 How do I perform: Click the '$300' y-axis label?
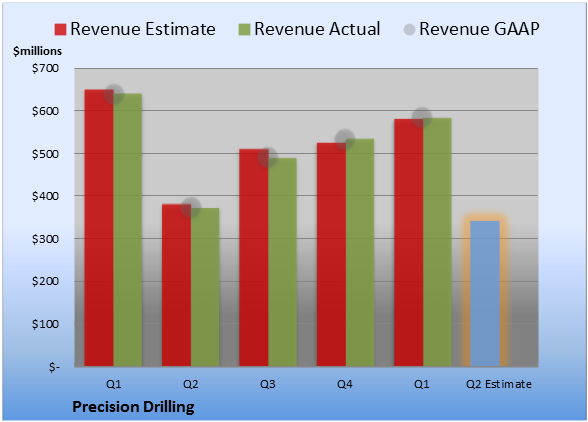(45, 239)
